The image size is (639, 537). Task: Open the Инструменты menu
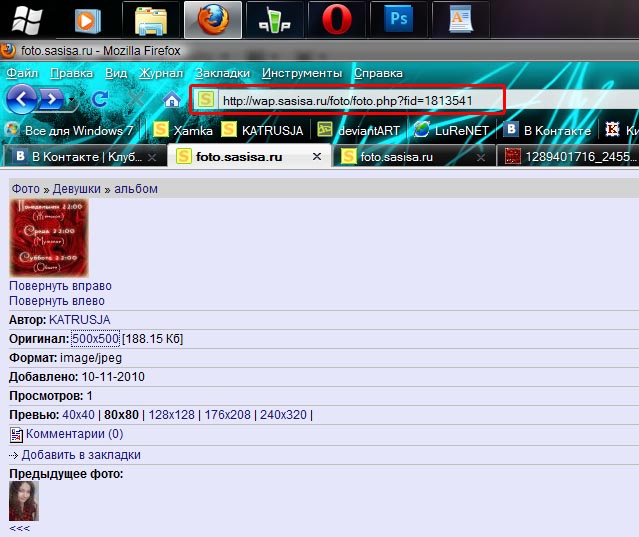tap(302, 73)
